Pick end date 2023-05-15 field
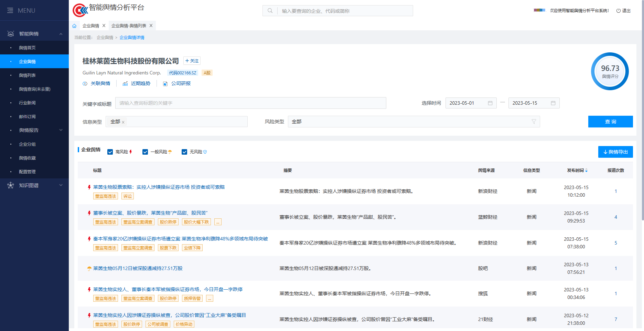Image resolution: width=644 pixels, height=331 pixels. [534, 103]
